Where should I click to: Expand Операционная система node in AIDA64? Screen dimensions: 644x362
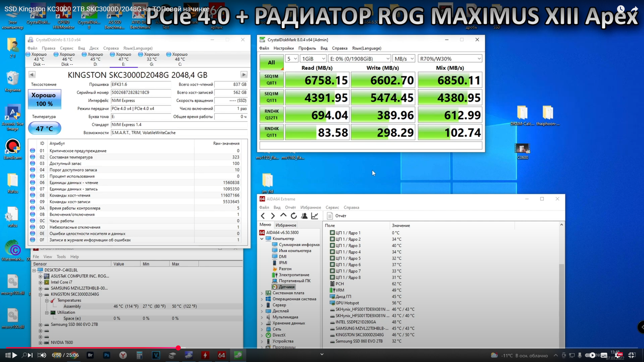262,299
